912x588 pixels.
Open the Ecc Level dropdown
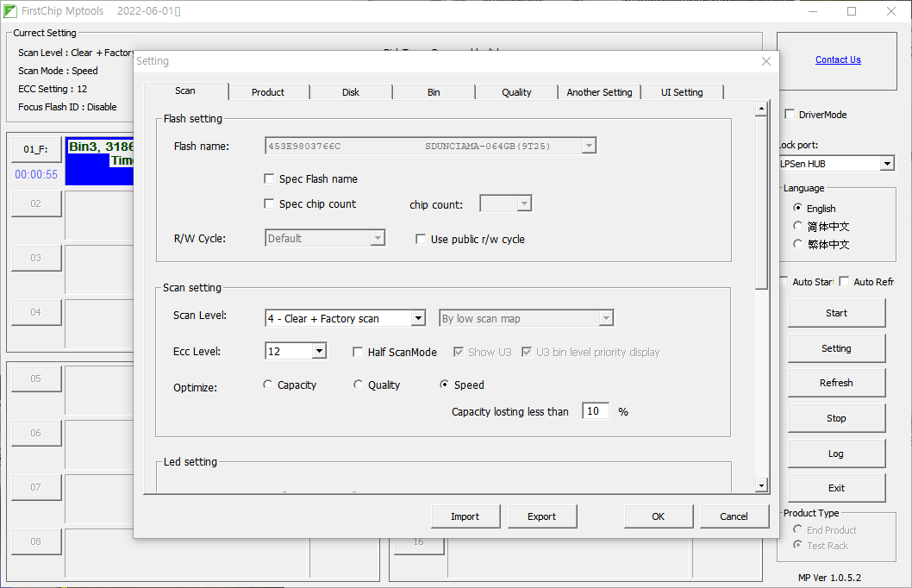pos(319,351)
